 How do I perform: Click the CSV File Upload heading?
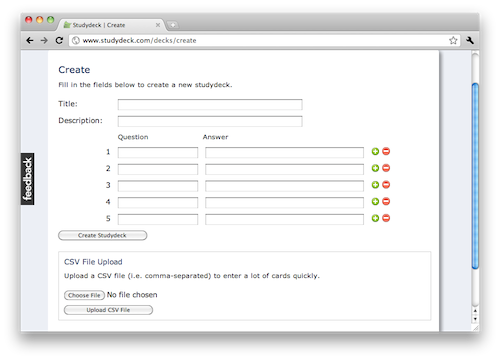(93, 262)
